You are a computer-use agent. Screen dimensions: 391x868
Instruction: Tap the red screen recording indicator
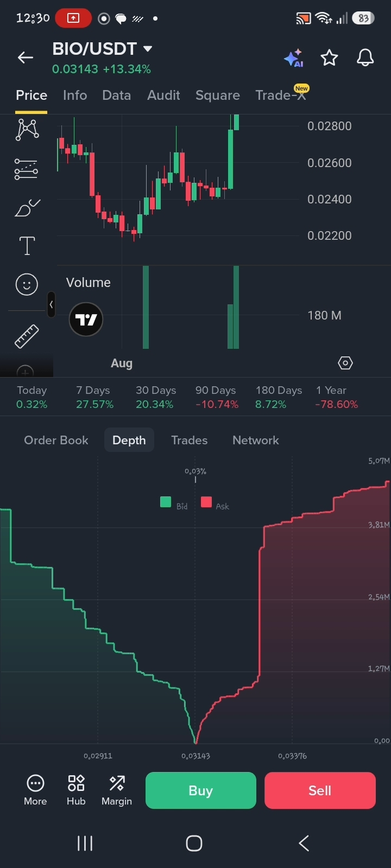pos(73,18)
